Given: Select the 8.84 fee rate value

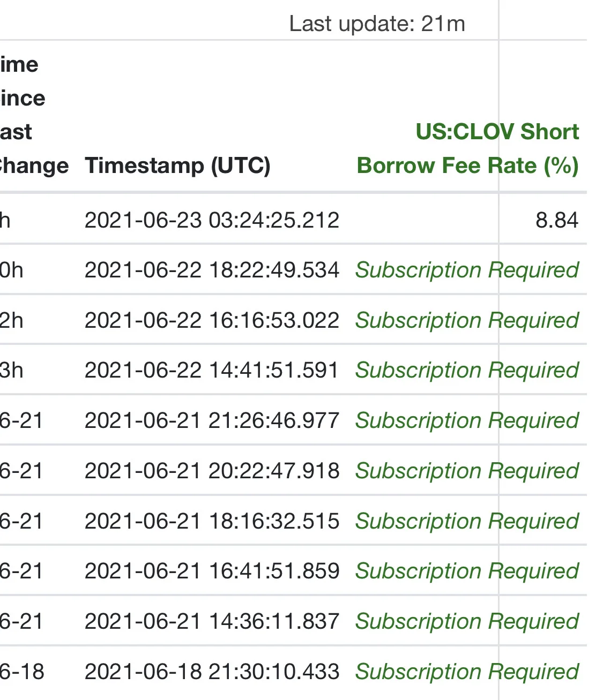Looking at the screenshot, I should tap(557, 220).
